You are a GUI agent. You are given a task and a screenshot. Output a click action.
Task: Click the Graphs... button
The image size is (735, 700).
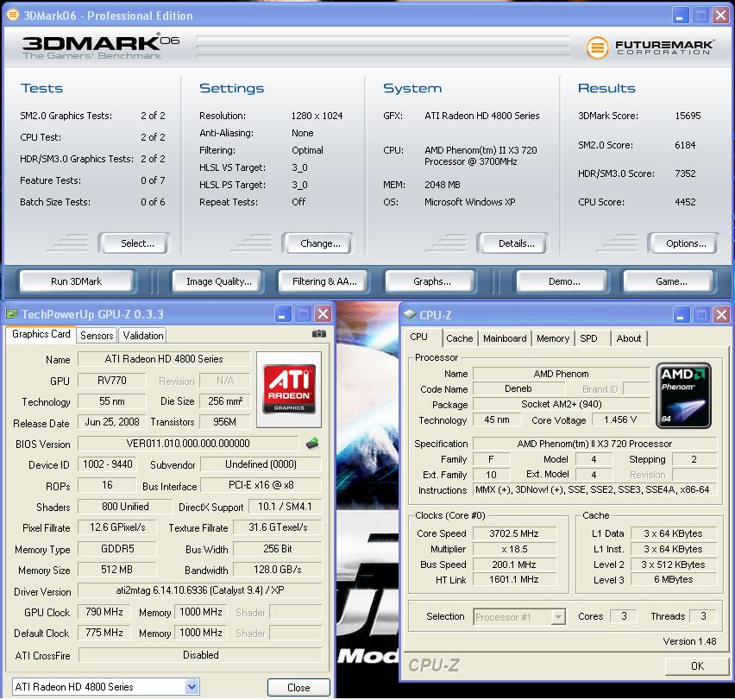(431, 281)
